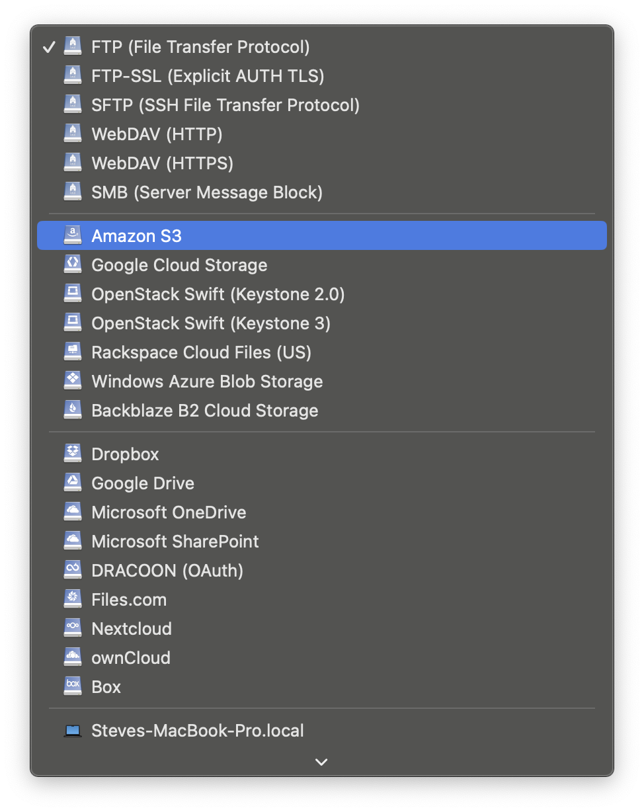Click the WebDAV (HTTPS) drive icon
644x812 pixels.
(73, 163)
